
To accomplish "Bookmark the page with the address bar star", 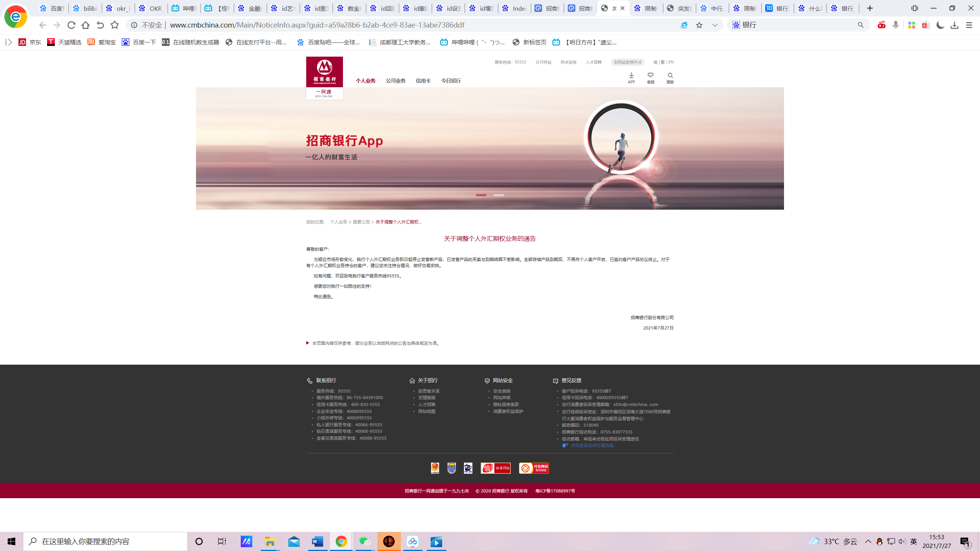I will point(699,25).
